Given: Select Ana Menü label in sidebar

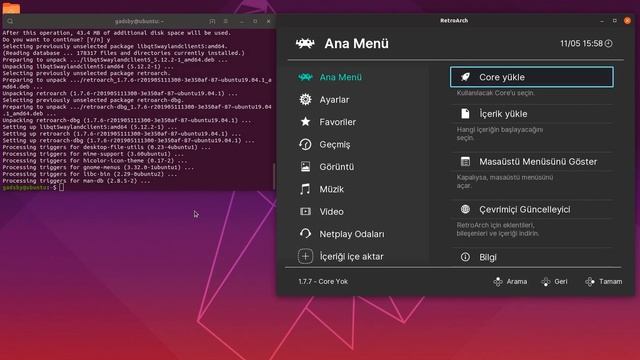Looking at the screenshot, I should coord(340,77).
